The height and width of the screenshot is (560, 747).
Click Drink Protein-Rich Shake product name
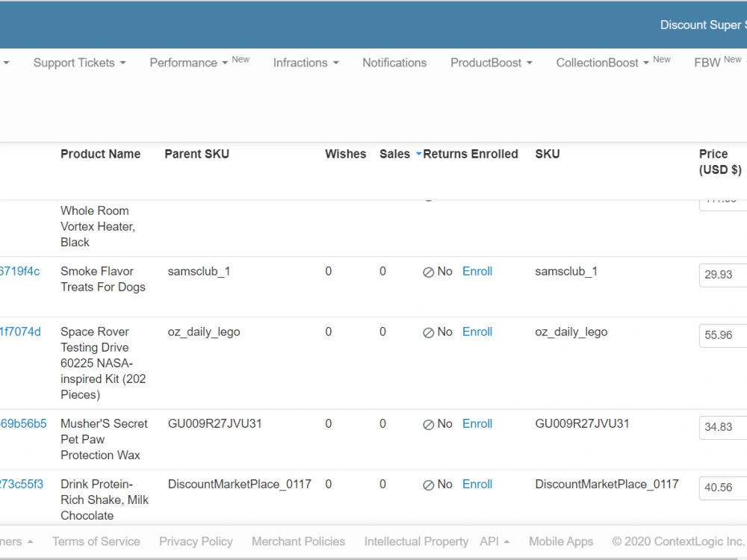[x=105, y=500]
